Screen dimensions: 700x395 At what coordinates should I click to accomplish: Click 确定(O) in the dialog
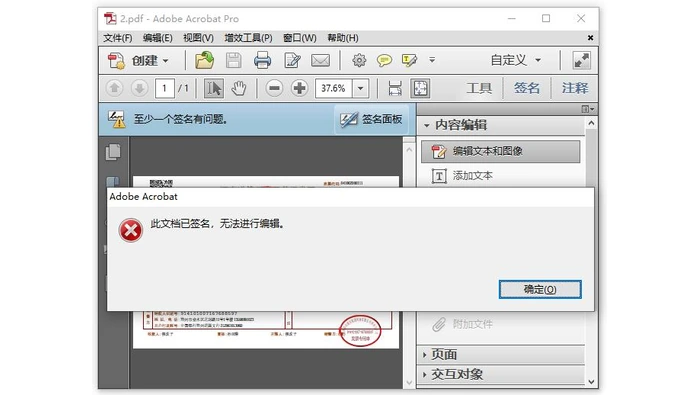point(540,289)
